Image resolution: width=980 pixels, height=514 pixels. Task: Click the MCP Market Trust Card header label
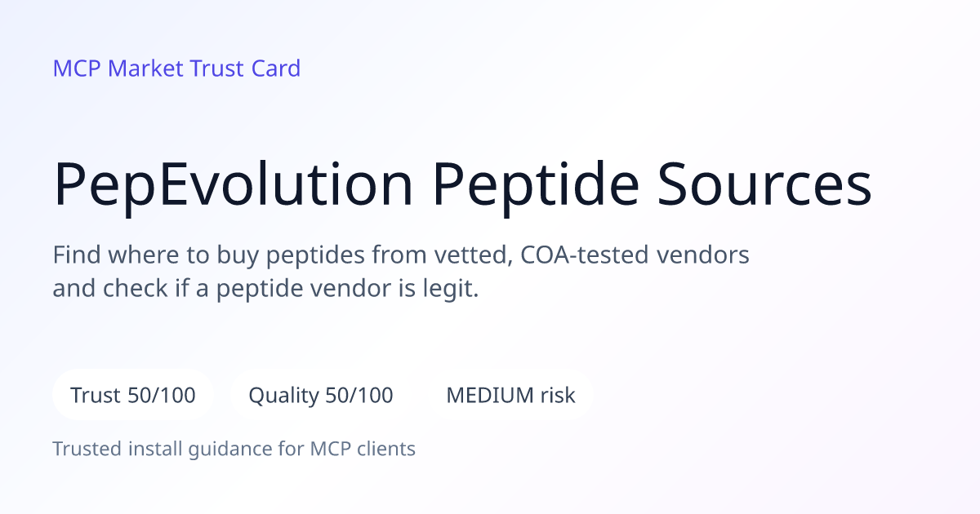[x=176, y=69]
